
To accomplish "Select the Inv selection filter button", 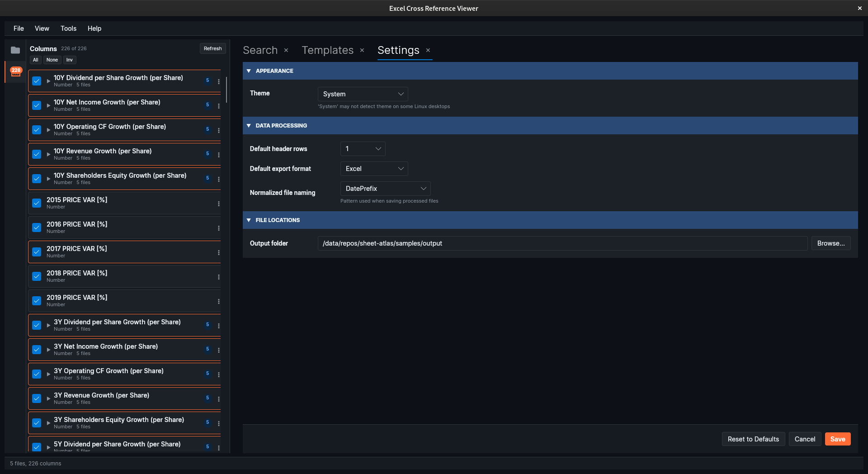I will [x=69, y=60].
